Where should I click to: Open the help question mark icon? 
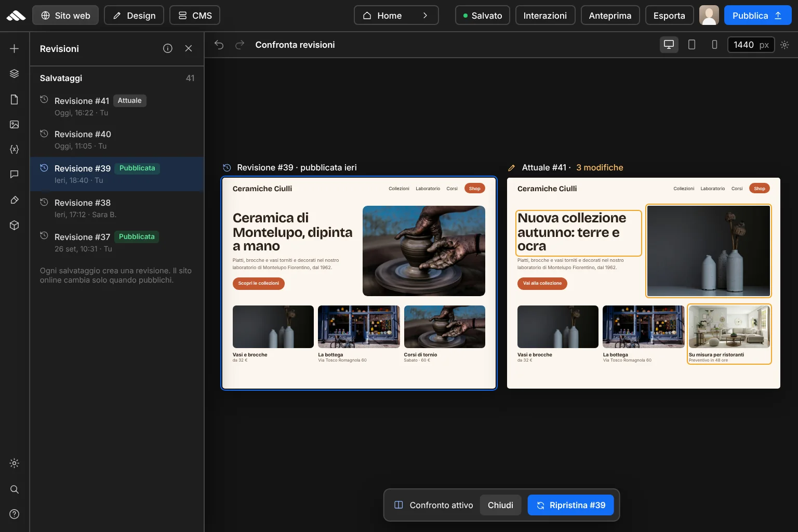click(15, 514)
